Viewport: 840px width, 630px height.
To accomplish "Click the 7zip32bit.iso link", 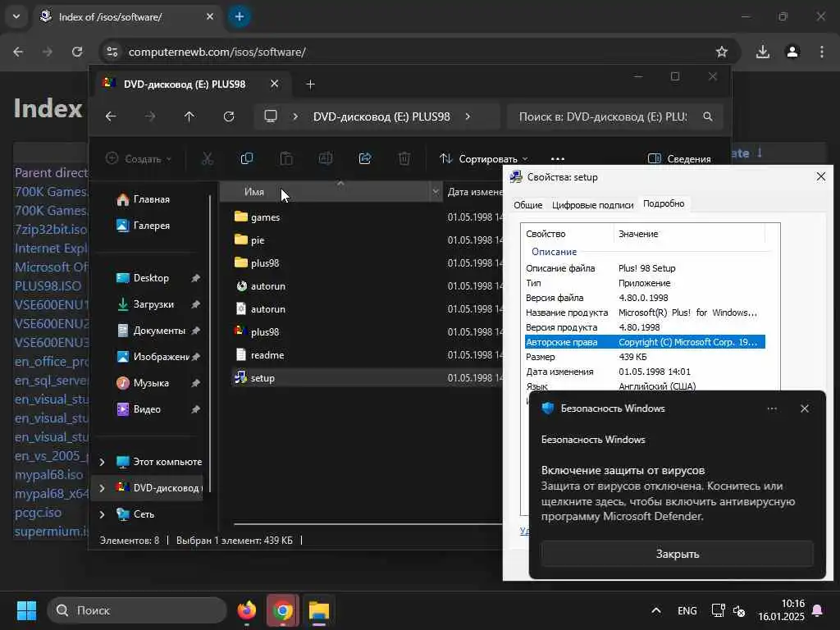I will pyautogui.click(x=50, y=230).
